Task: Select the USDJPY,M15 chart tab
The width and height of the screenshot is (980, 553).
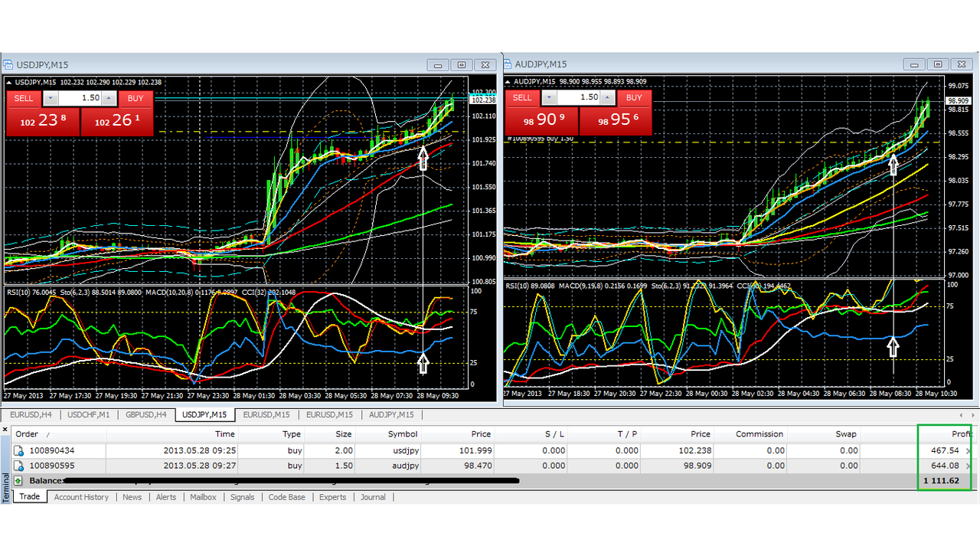Action: pos(204,414)
